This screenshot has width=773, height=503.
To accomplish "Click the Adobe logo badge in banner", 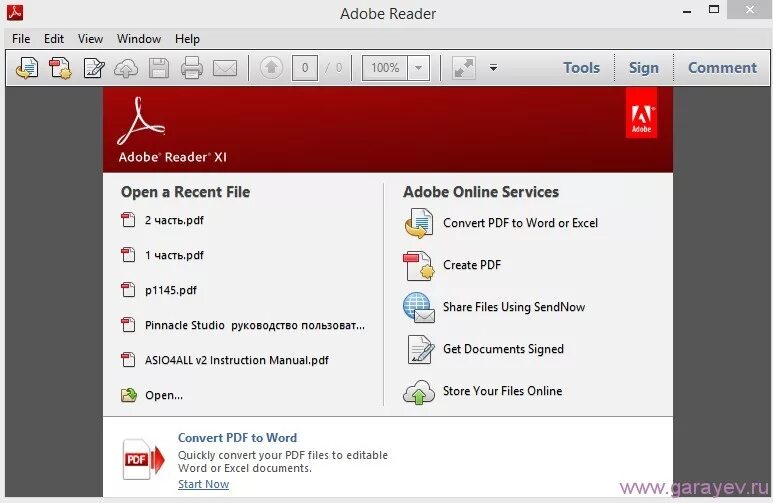I will click(x=641, y=113).
